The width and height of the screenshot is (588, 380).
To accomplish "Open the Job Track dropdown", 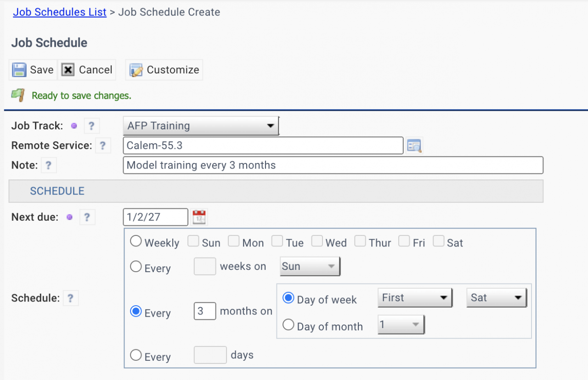I will (201, 126).
